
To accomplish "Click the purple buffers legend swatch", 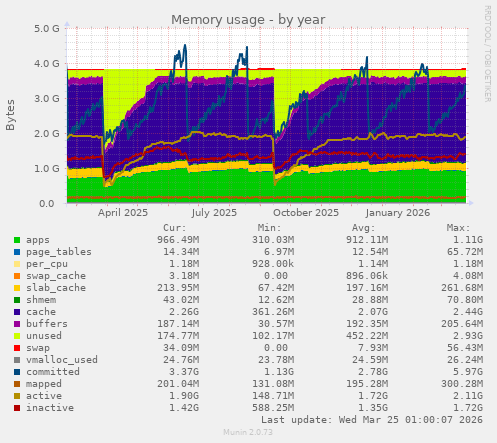I will coord(17,324).
